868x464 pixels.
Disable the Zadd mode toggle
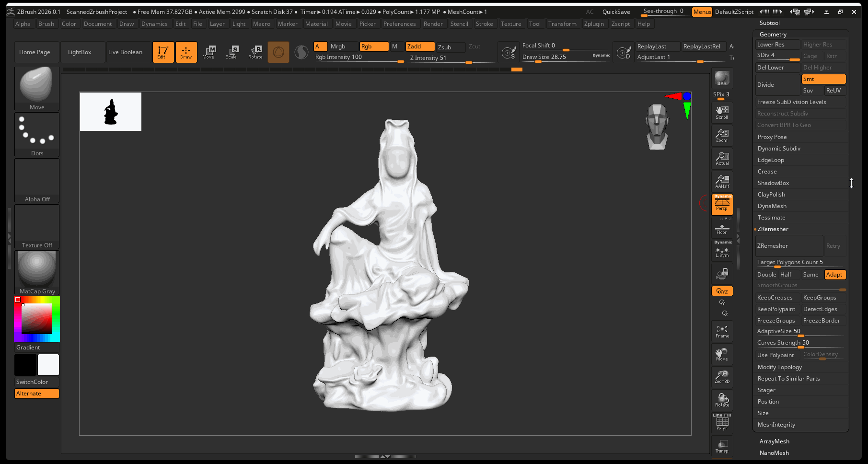click(x=420, y=46)
